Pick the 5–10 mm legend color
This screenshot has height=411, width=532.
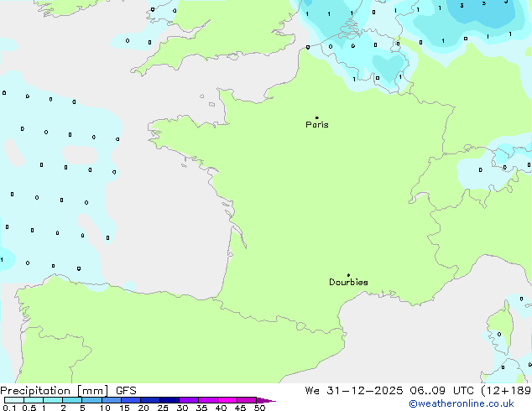click(91, 400)
